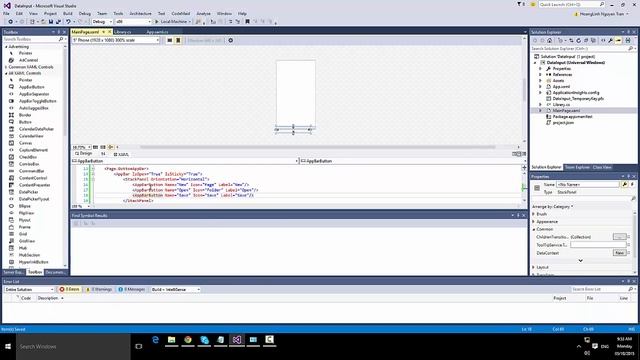640x360 pixels.
Task: Select AppBarSeparator control in Toolbox
Action: point(34,94)
